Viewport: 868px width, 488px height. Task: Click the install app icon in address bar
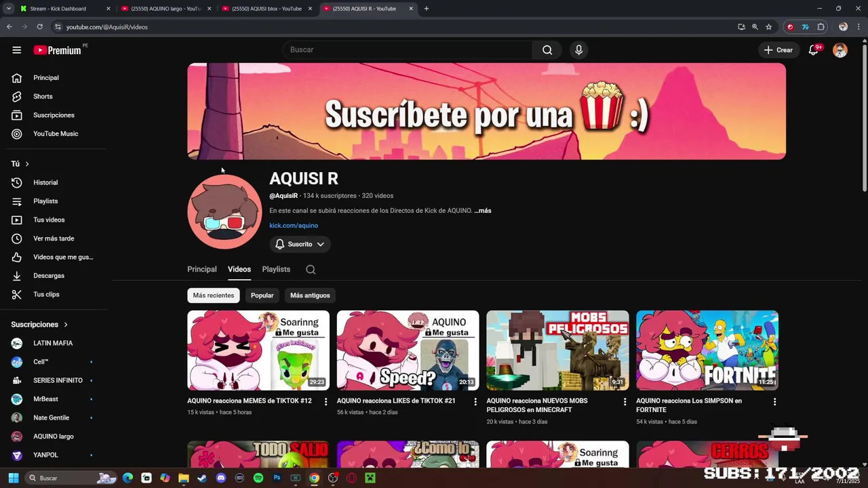[x=741, y=27]
